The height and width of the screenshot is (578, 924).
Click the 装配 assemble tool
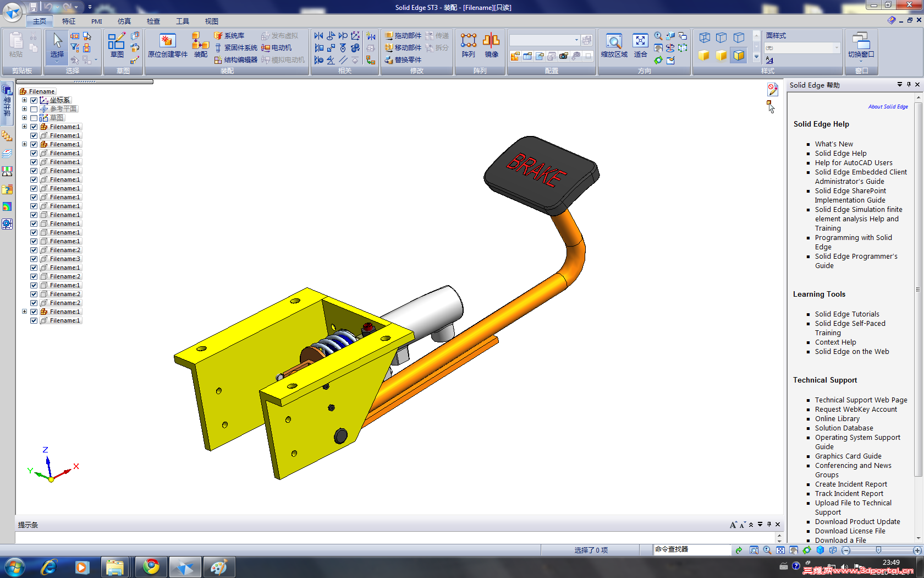(x=201, y=44)
